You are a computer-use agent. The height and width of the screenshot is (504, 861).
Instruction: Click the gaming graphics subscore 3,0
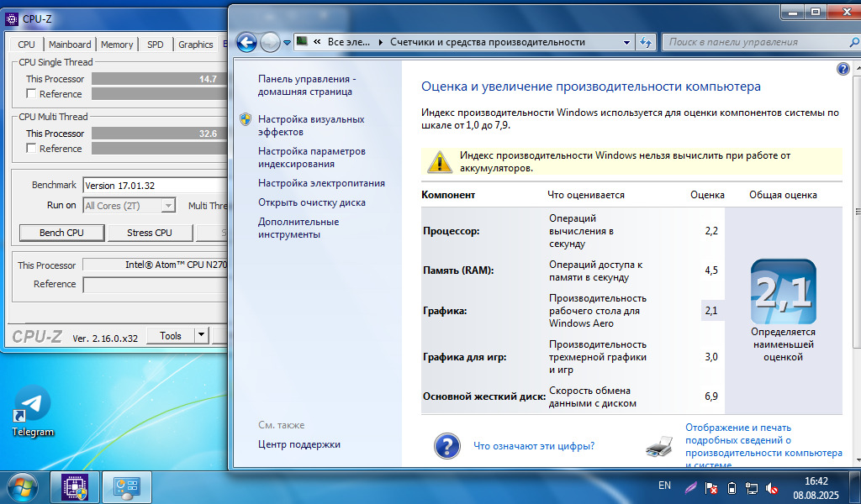point(711,357)
